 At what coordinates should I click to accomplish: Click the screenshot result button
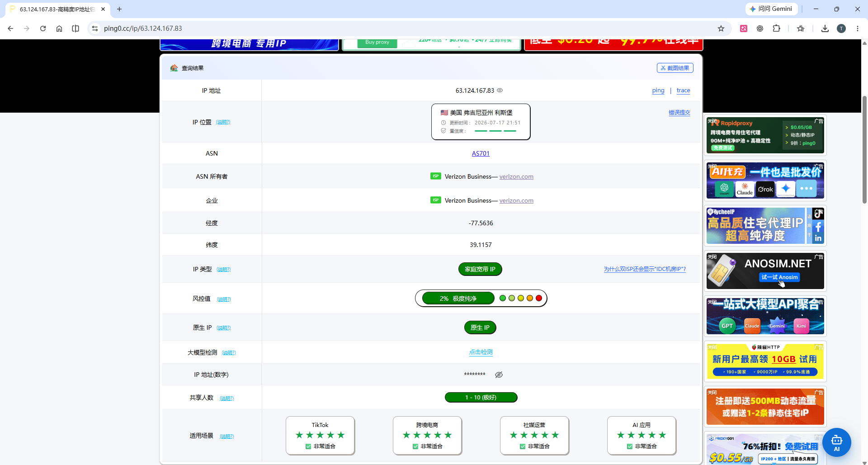[675, 68]
